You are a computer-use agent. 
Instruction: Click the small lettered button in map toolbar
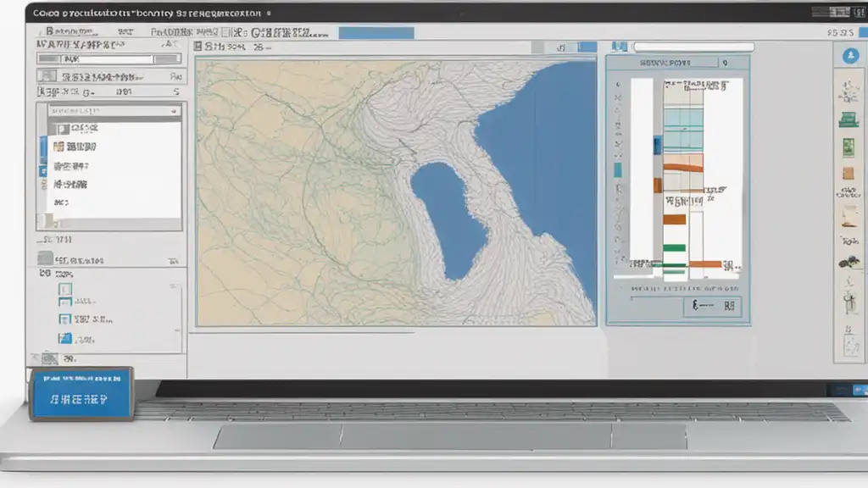pyautogui.click(x=561, y=47)
